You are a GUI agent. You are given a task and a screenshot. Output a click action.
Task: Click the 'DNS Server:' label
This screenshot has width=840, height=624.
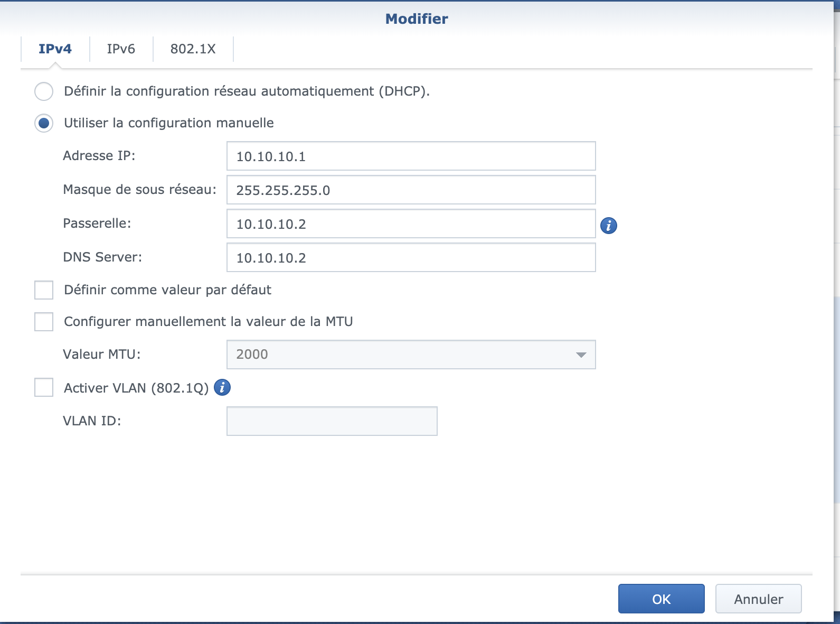point(102,257)
